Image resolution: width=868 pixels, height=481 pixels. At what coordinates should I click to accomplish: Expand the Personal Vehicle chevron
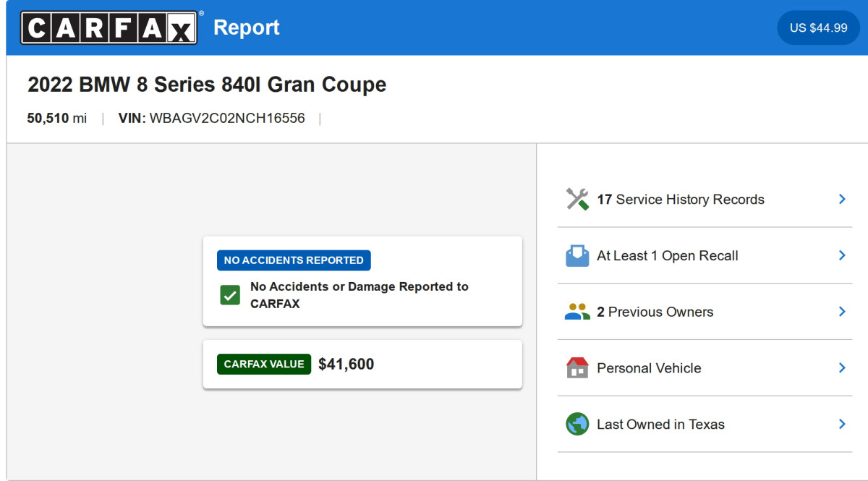pyautogui.click(x=842, y=367)
